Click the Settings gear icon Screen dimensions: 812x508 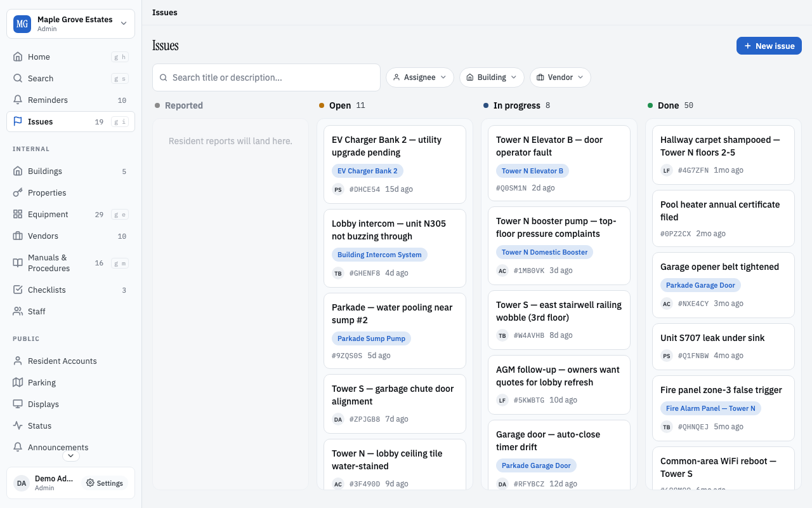tap(90, 483)
